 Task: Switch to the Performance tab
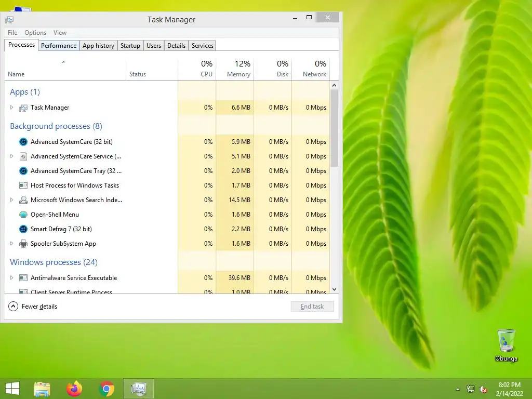coord(59,46)
